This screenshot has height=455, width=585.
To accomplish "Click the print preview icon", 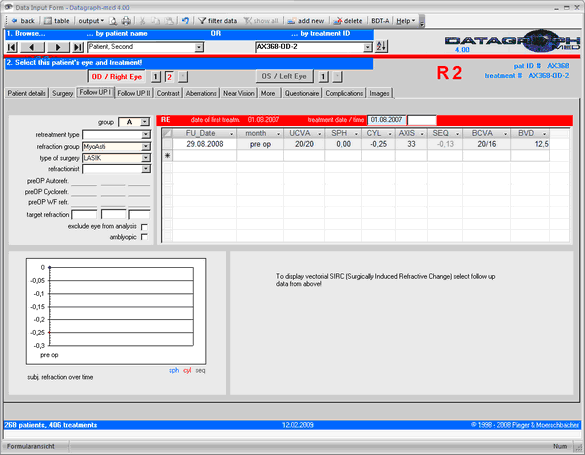I will click(113, 21).
